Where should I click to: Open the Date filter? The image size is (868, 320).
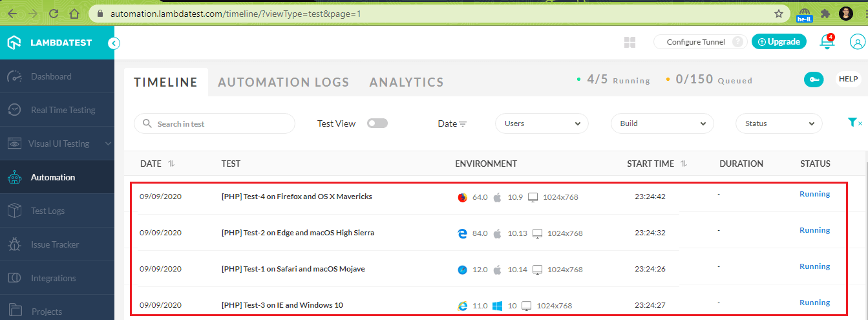(452, 123)
